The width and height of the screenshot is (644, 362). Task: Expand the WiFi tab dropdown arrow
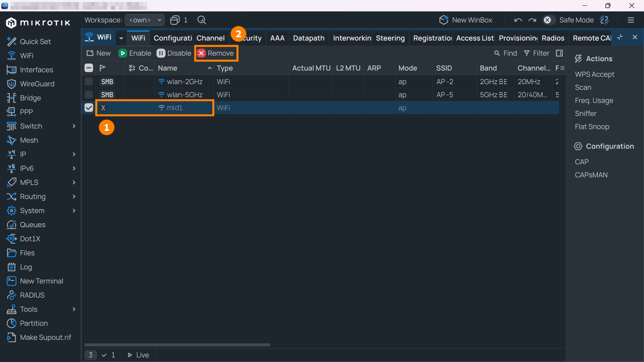pos(121,38)
